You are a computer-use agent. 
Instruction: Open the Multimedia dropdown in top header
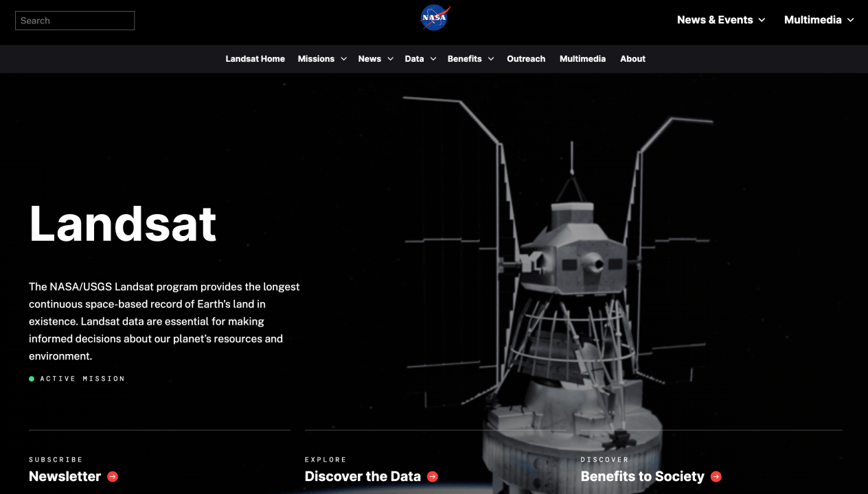[819, 20]
